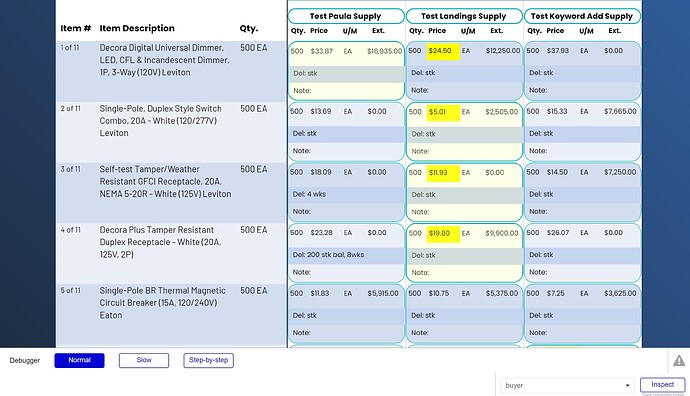The height and width of the screenshot is (396, 690).
Task: Click item number '5 of 11'
Action: pyautogui.click(x=70, y=290)
